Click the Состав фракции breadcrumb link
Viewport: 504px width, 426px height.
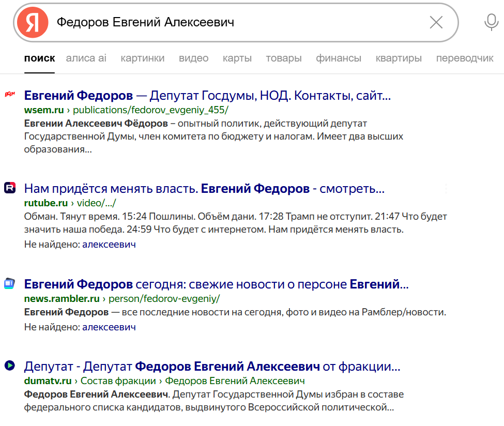tap(118, 381)
